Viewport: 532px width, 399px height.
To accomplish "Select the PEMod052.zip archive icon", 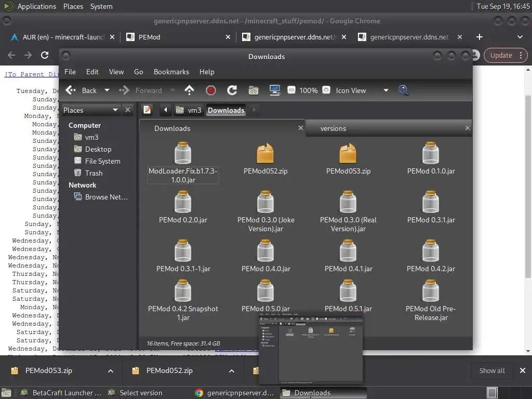I will click(265, 153).
